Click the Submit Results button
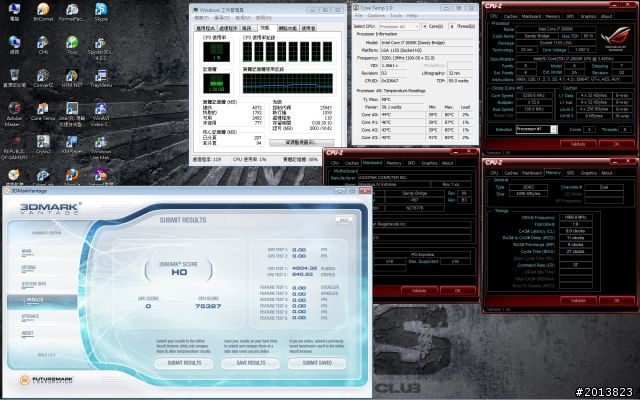 pyautogui.click(x=184, y=363)
